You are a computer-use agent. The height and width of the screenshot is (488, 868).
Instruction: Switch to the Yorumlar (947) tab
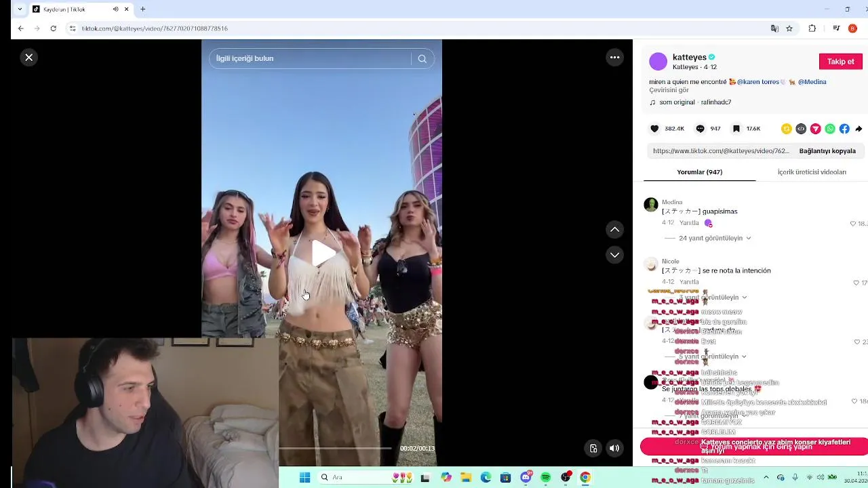point(699,172)
